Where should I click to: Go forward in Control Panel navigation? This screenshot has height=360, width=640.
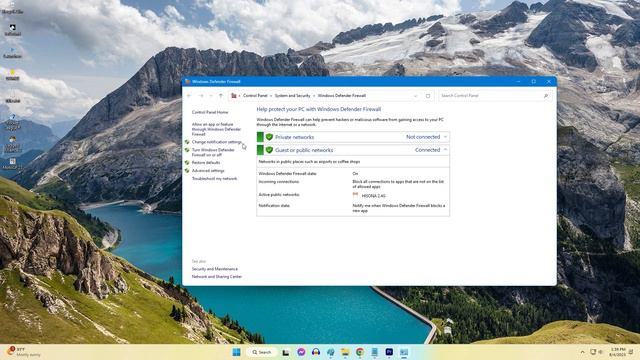201,96
